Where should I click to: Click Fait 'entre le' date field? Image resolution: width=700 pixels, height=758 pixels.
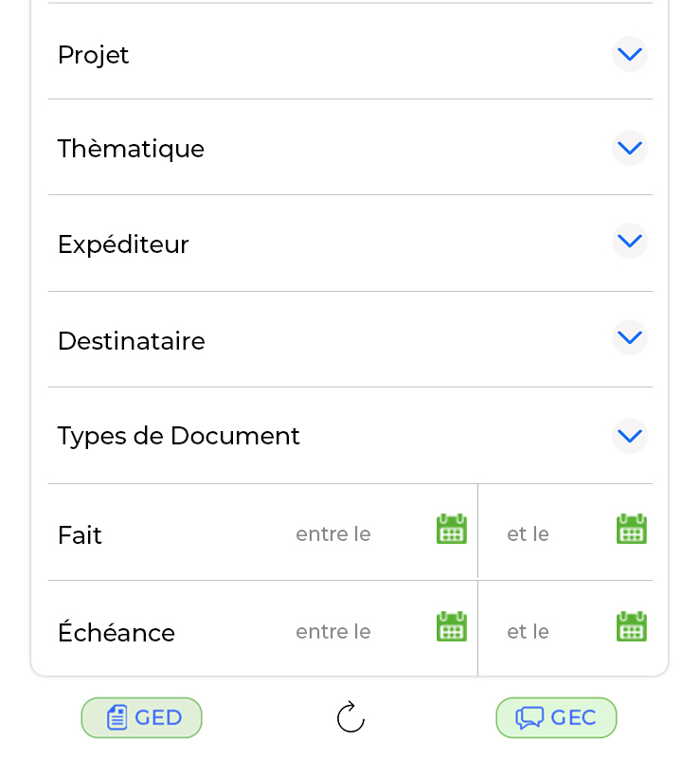333,534
